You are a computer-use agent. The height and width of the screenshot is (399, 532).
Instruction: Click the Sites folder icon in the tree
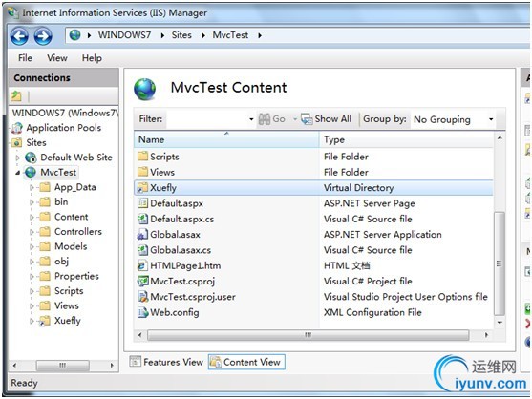click(x=17, y=143)
